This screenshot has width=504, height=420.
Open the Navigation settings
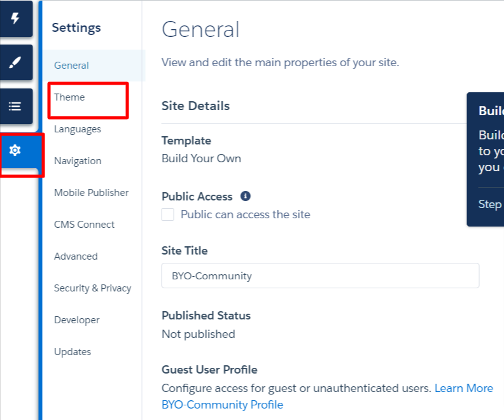click(78, 161)
